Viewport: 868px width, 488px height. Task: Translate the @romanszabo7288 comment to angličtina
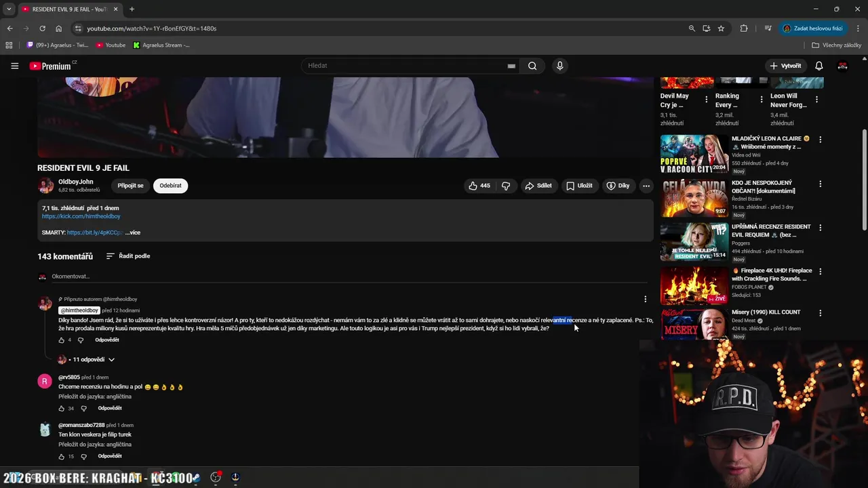[x=95, y=445]
